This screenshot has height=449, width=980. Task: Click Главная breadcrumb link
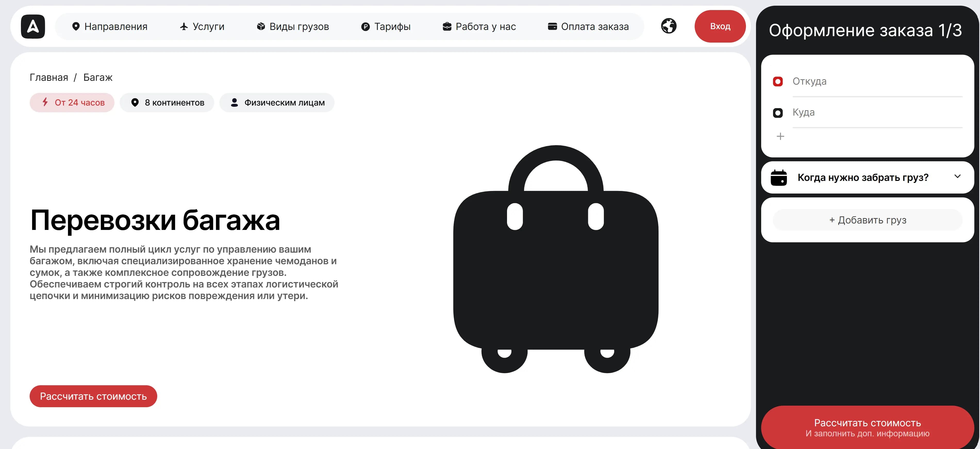[49, 77]
